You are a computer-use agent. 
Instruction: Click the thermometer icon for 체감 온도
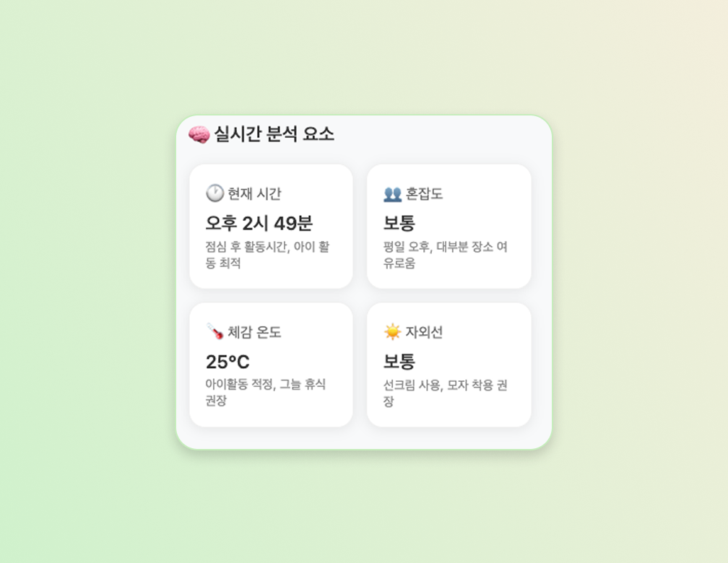(x=214, y=331)
